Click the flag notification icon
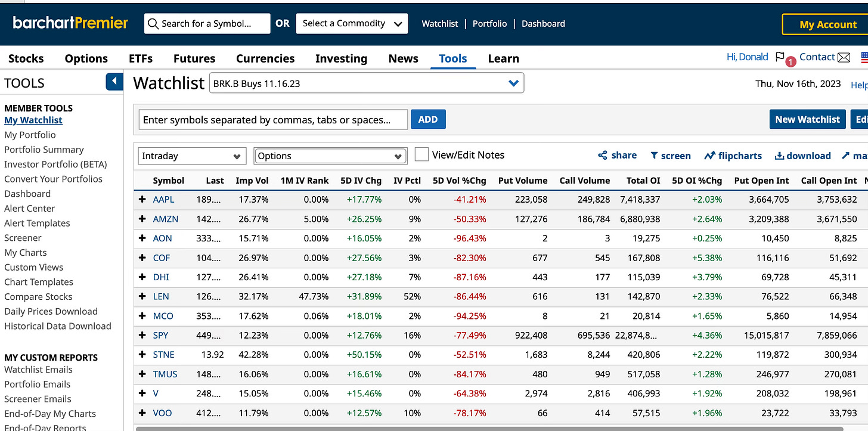The height and width of the screenshot is (431, 868). coord(780,57)
